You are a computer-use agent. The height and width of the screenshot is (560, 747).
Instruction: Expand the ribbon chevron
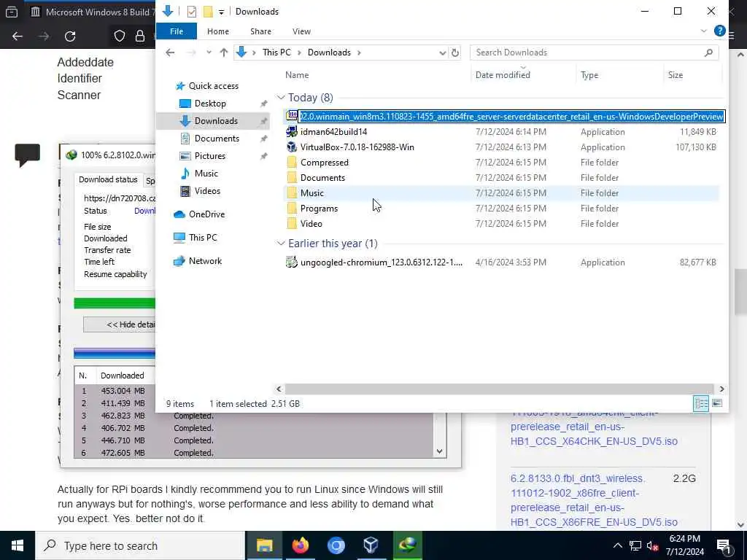704,31
